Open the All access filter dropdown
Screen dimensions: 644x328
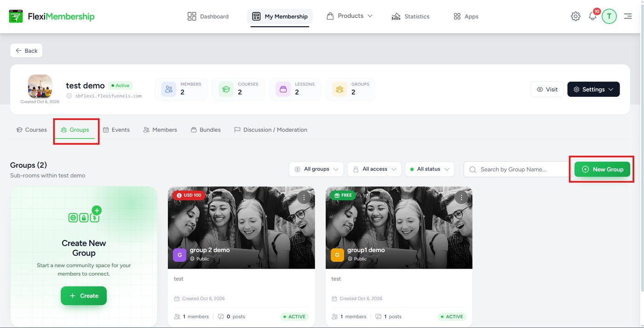click(x=374, y=169)
